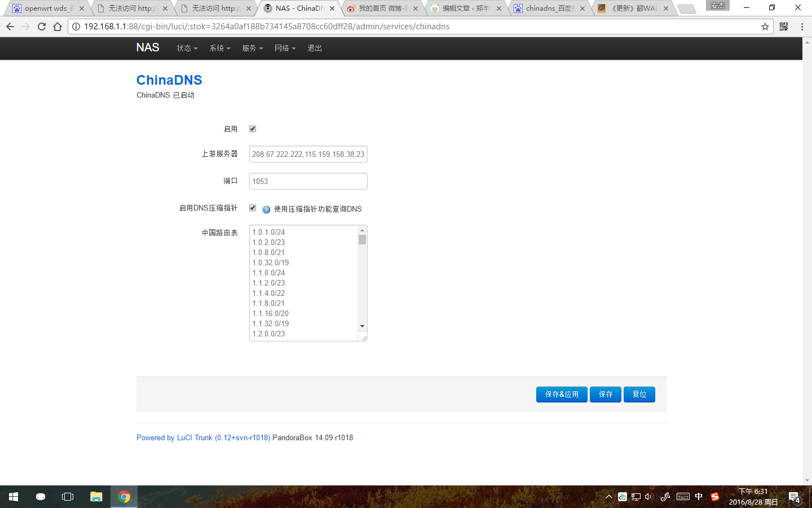Image resolution: width=812 pixels, height=508 pixels.
Task: Open File Explorer from the taskbar
Action: (x=96, y=497)
